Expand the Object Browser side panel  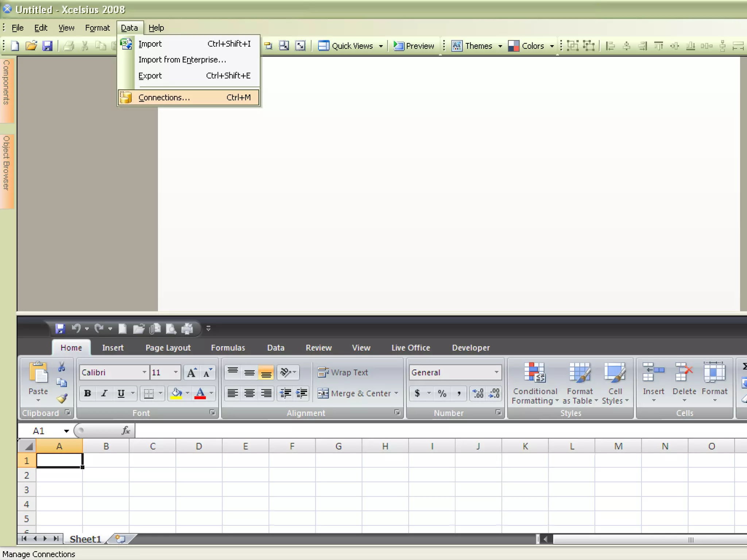point(7,171)
